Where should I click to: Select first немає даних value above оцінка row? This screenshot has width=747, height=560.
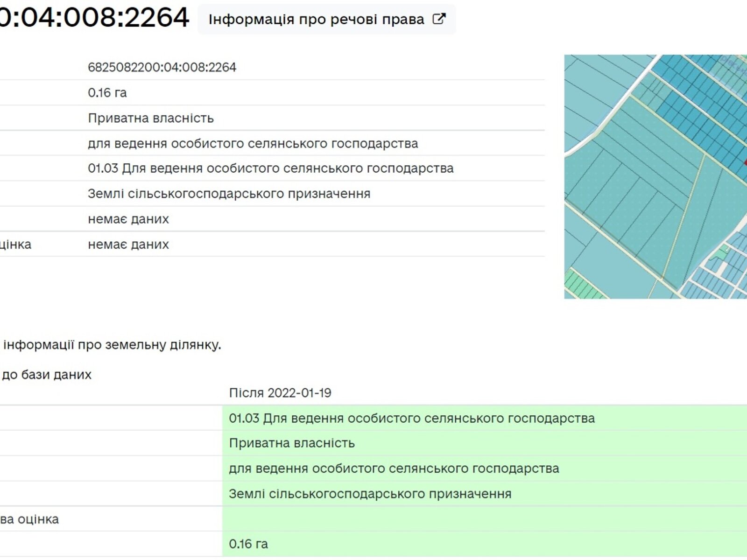[128, 219]
